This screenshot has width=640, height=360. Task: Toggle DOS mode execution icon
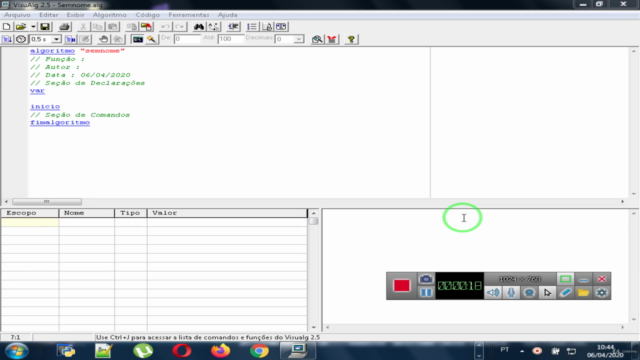click(138, 39)
